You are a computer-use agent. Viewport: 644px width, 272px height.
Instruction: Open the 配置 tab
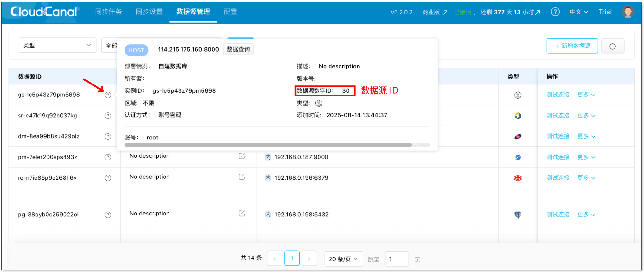click(x=230, y=12)
